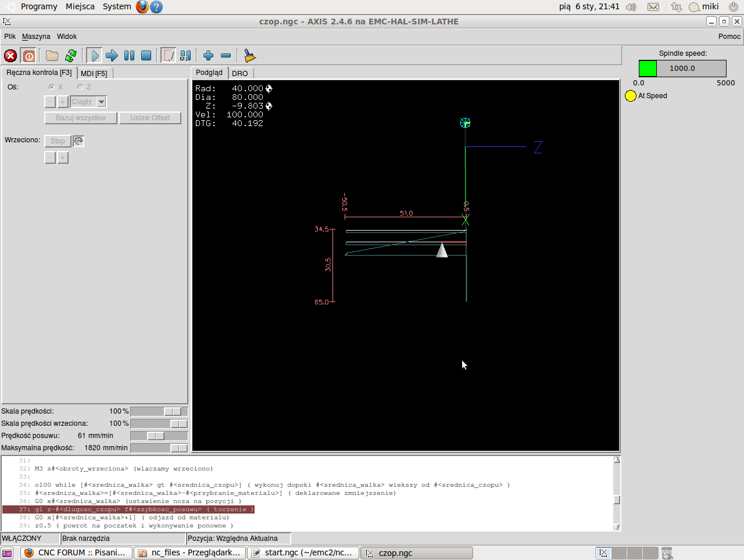
Task: Zoom out with the minus icon
Action: click(226, 56)
